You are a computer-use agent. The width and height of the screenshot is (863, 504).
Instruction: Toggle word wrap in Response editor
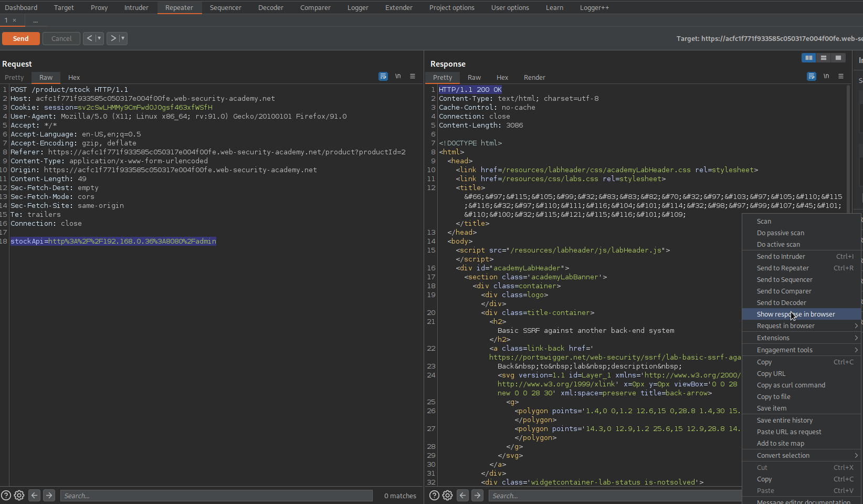pyautogui.click(x=812, y=77)
